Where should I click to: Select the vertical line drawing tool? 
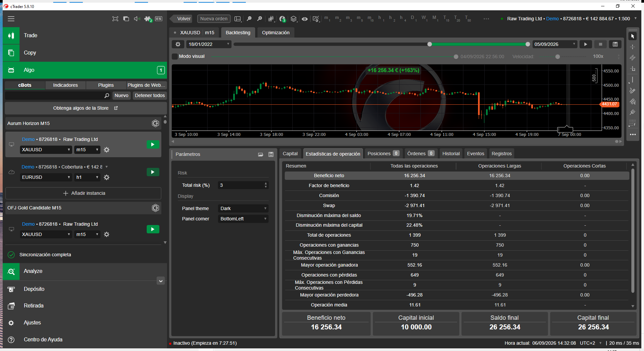[x=633, y=80]
